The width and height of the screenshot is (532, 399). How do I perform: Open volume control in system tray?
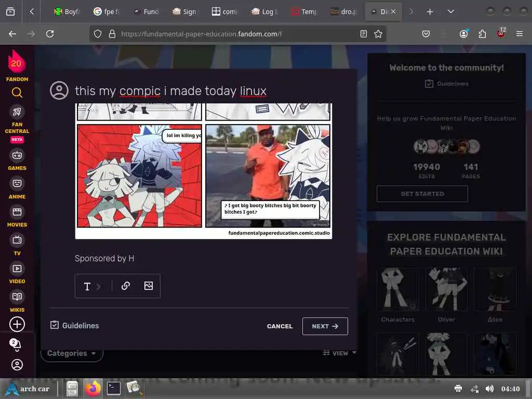coord(489,389)
